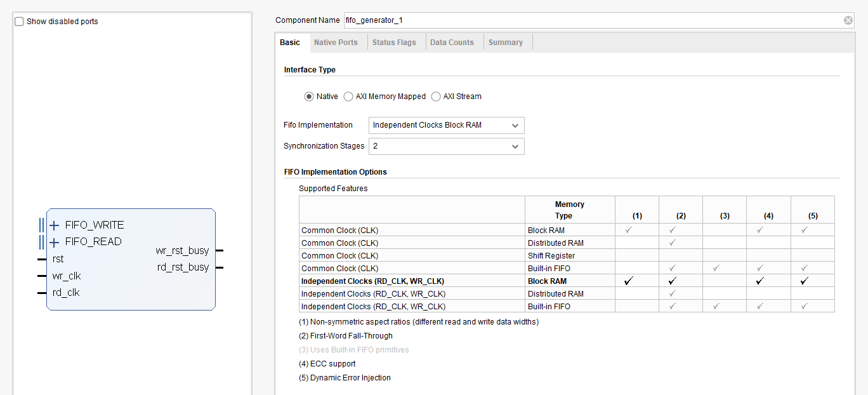Expand the FIFO_READ interface plus icon
This screenshot has height=395, width=868.
(x=55, y=242)
